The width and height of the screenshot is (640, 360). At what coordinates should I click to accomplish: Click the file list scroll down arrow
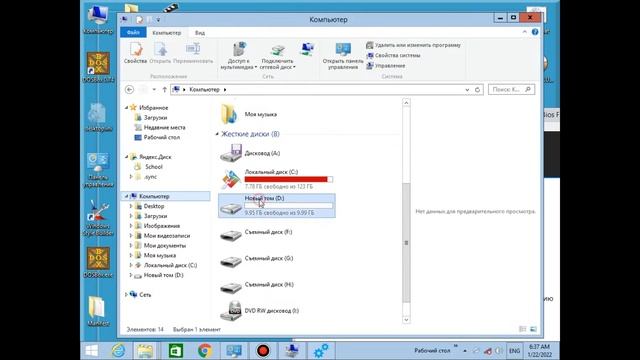point(406,320)
